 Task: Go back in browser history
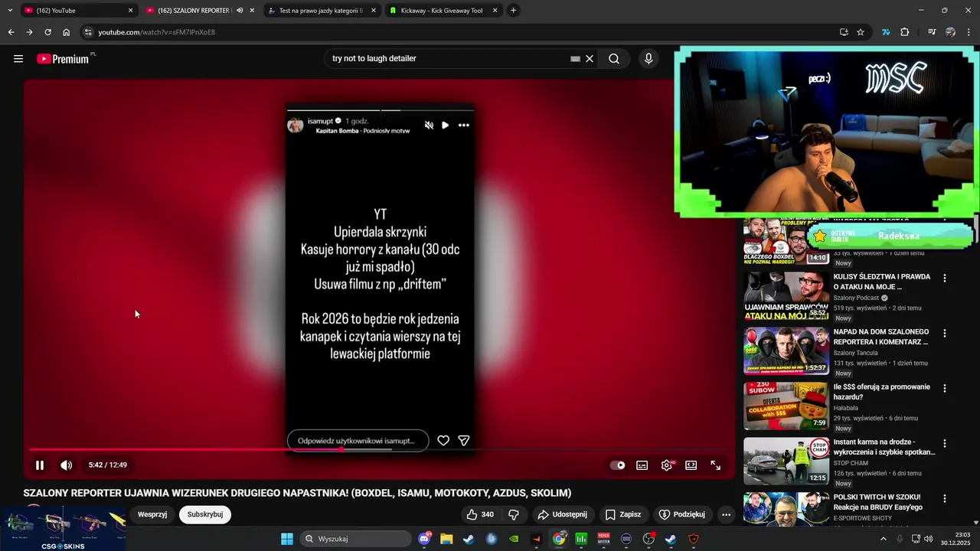click(x=11, y=32)
